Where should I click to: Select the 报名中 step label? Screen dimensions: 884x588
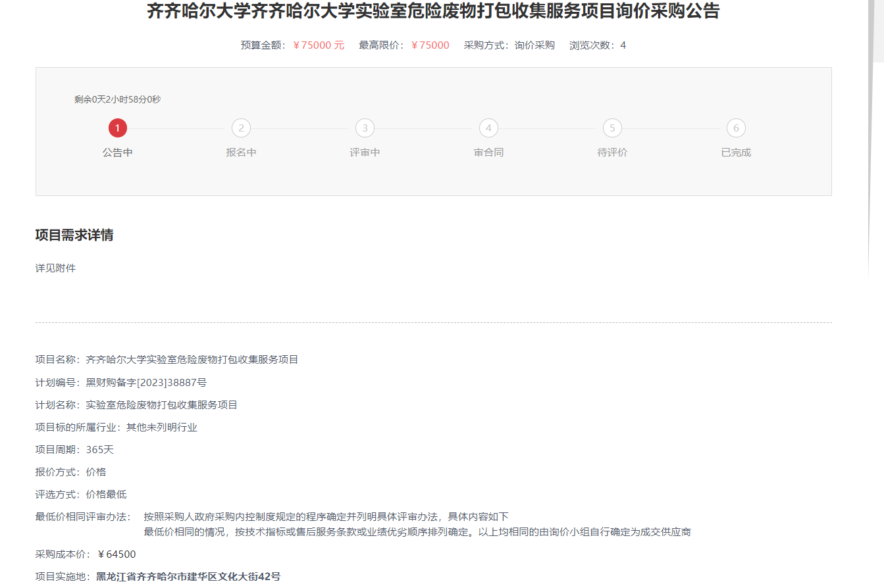241,153
